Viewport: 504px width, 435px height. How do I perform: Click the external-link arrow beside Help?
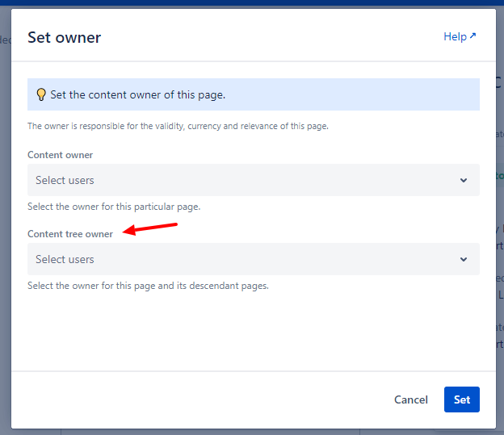click(472, 36)
